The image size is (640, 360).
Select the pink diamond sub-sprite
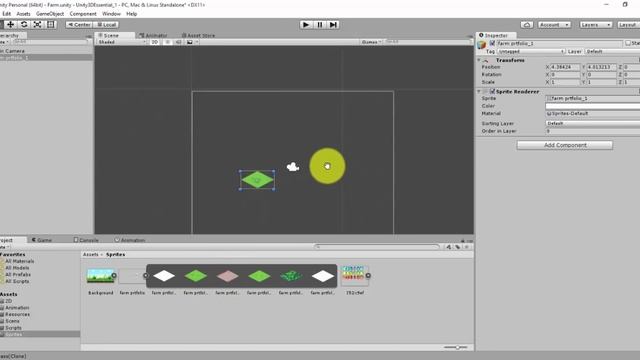tap(227, 276)
